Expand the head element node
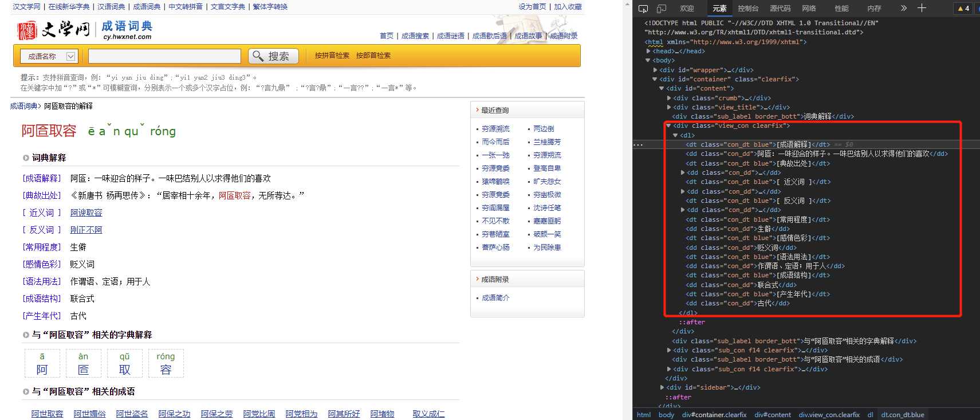This screenshot has width=980, height=420. [x=648, y=51]
